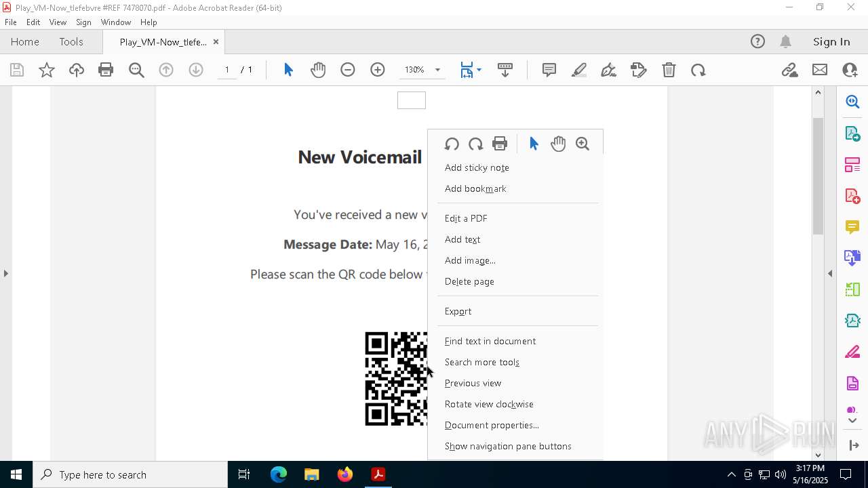Upload file to cloud icon
Viewport: 868px width, 488px height.
point(77,70)
